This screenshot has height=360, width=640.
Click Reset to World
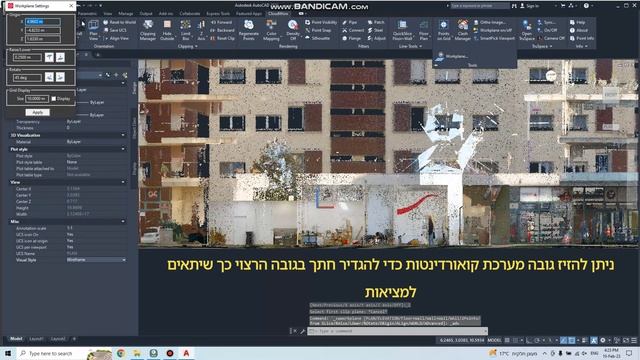tap(119, 22)
